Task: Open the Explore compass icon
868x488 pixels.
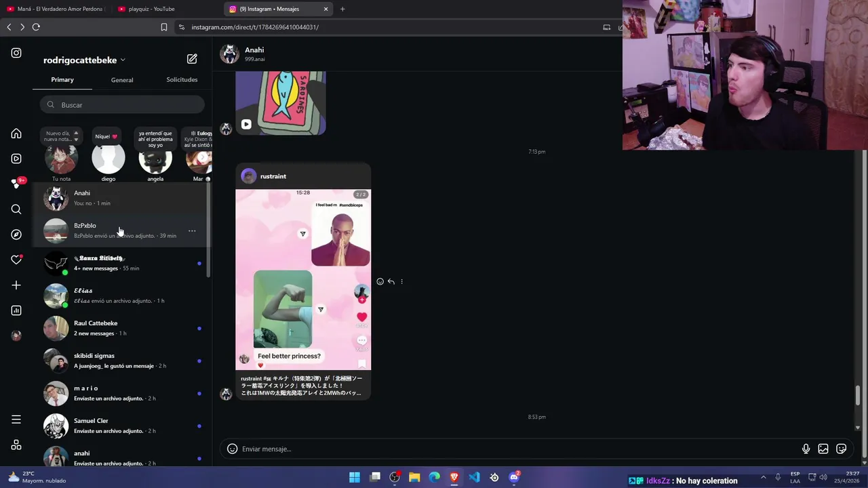Action: (16, 235)
